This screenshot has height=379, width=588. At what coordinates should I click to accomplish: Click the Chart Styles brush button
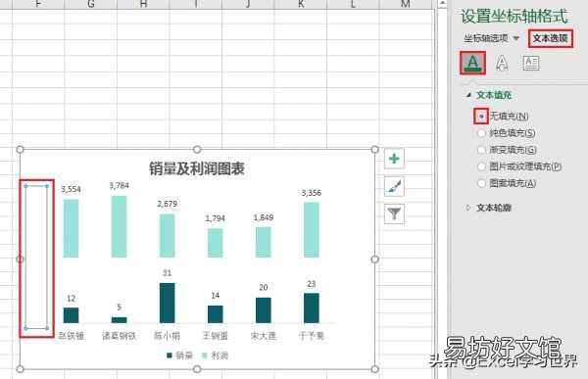(394, 186)
